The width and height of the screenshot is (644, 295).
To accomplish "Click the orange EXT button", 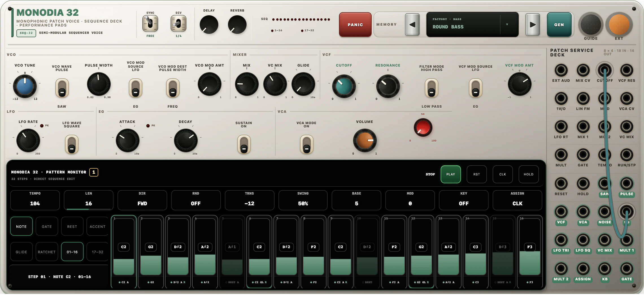I will (x=619, y=24).
